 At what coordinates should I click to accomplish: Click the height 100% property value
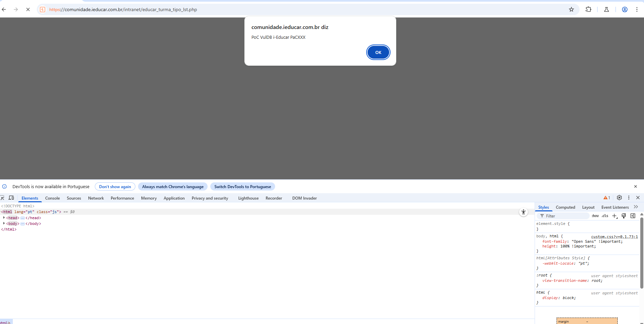click(578, 246)
